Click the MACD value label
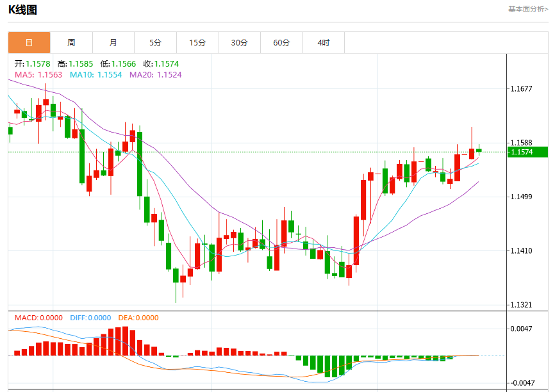Image resolution: width=555 pixels, height=392 pixels. click(38, 318)
